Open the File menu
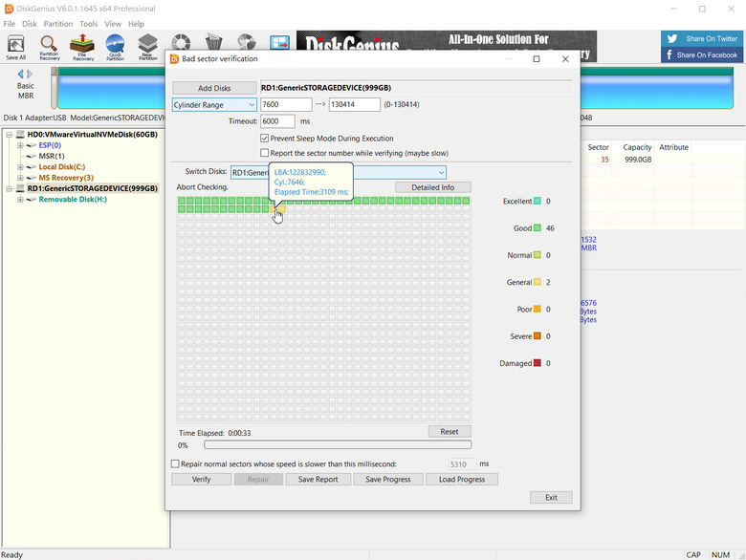 pyautogui.click(x=9, y=24)
